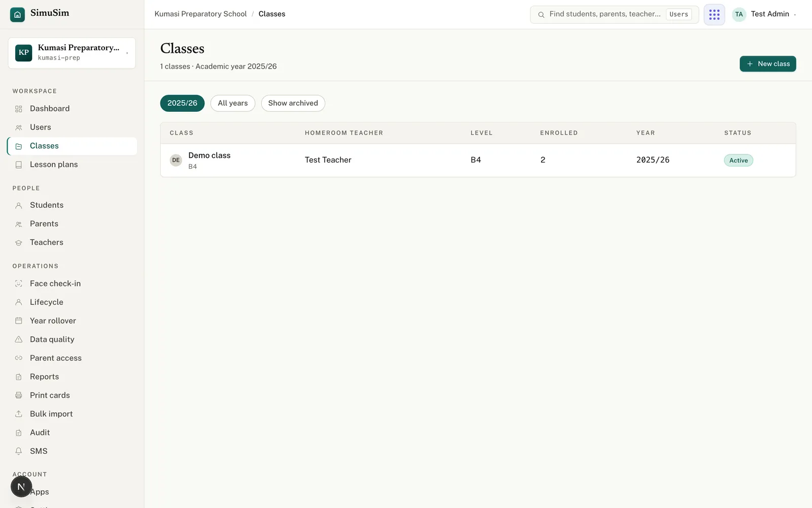
Task: Open the Users search scope selector
Action: point(679,14)
